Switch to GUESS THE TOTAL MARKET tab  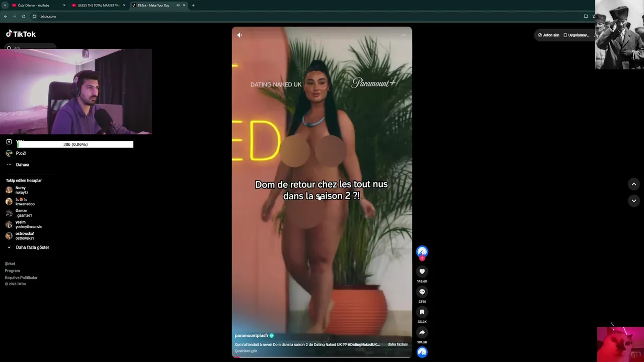pos(98,6)
